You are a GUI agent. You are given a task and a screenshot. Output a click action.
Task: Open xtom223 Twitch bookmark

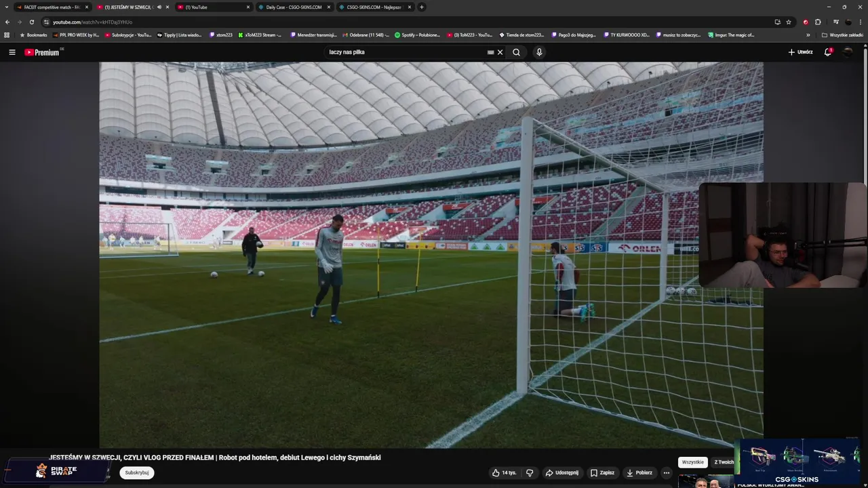pyautogui.click(x=220, y=35)
